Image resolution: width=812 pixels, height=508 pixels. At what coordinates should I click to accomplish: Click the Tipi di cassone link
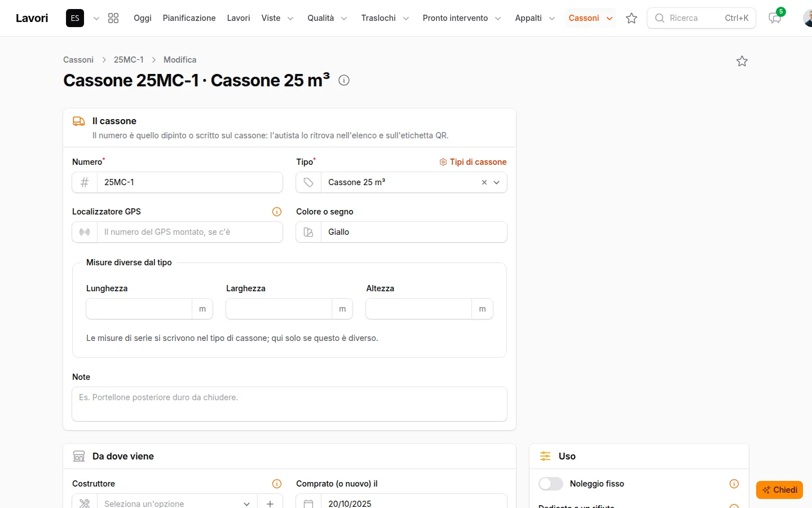click(x=473, y=162)
